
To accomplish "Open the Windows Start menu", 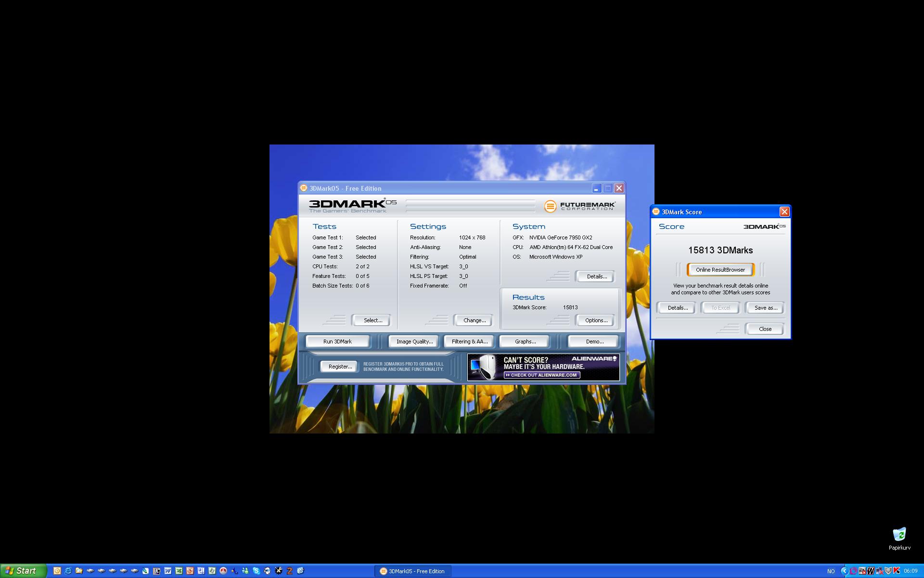I will (23, 571).
